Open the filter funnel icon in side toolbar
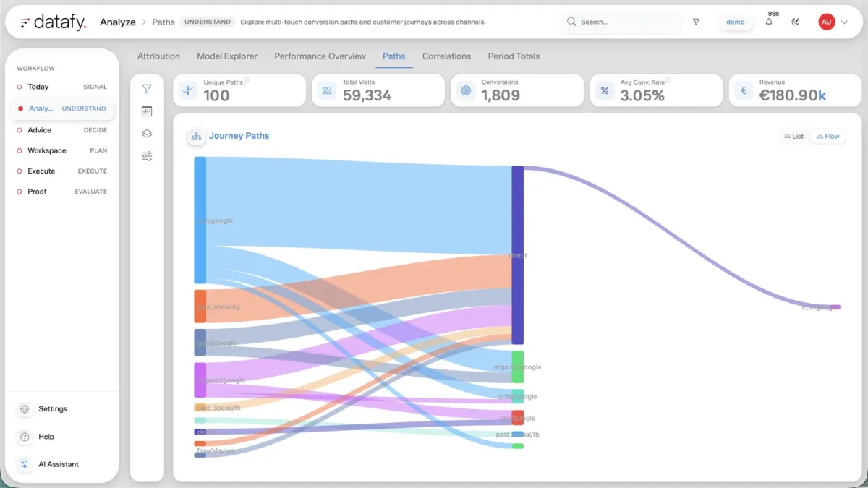This screenshot has height=488, width=868. [147, 89]
